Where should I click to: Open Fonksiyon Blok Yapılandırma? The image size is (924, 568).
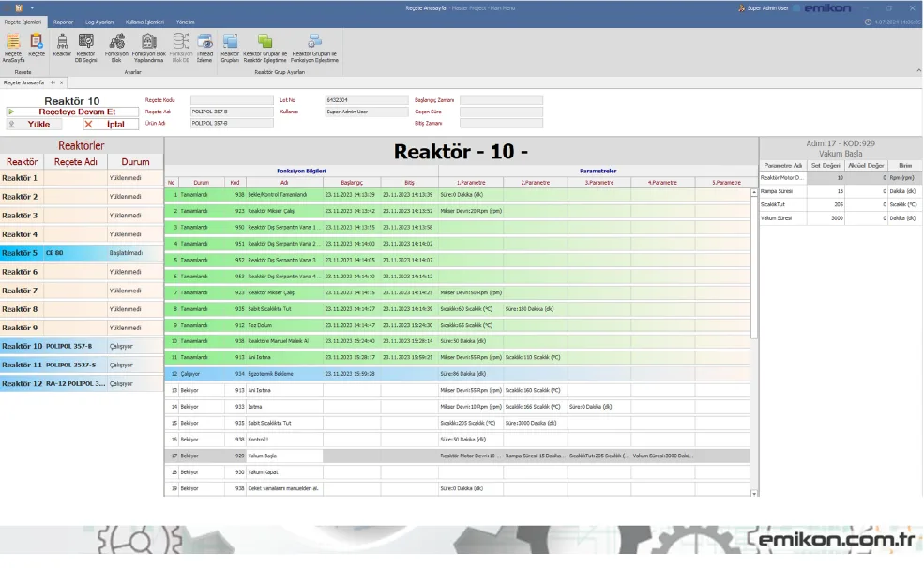pyautogui.click(x=148, y=48)
